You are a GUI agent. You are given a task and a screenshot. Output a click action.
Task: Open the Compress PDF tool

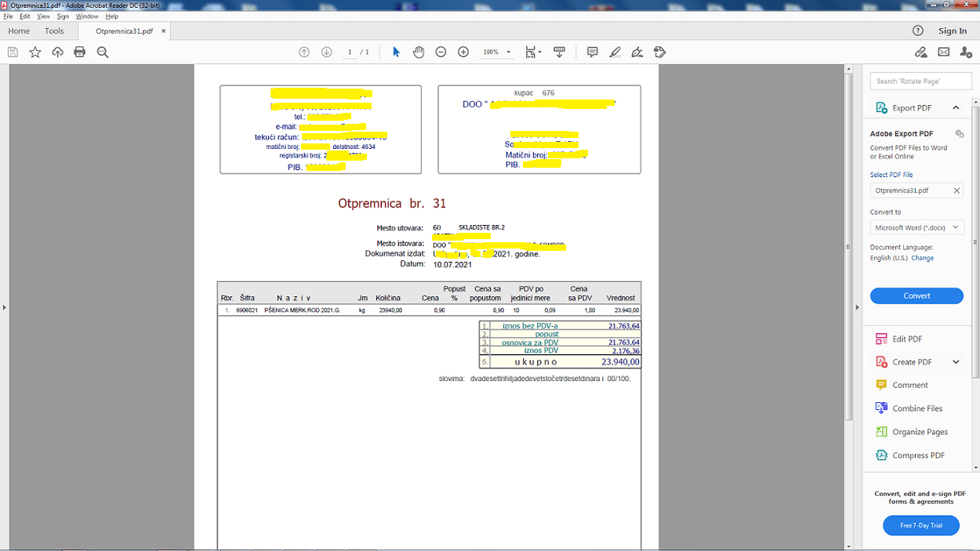[918, 455]
